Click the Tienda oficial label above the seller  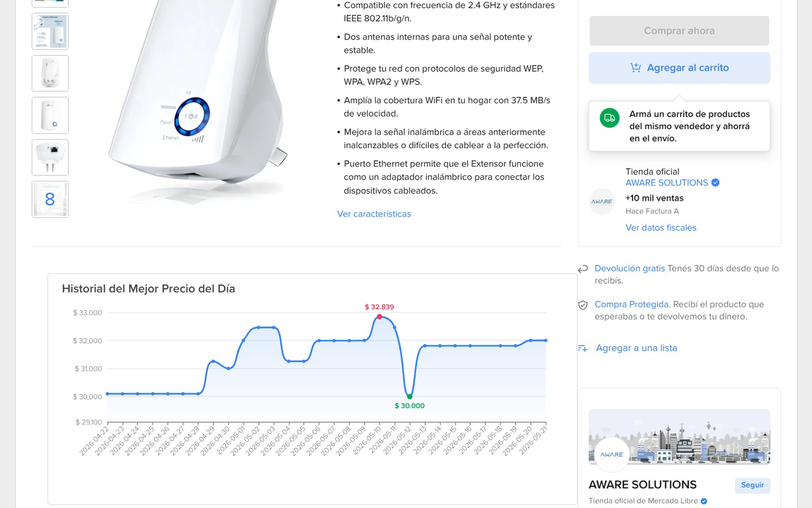click(x=652, y=171)
